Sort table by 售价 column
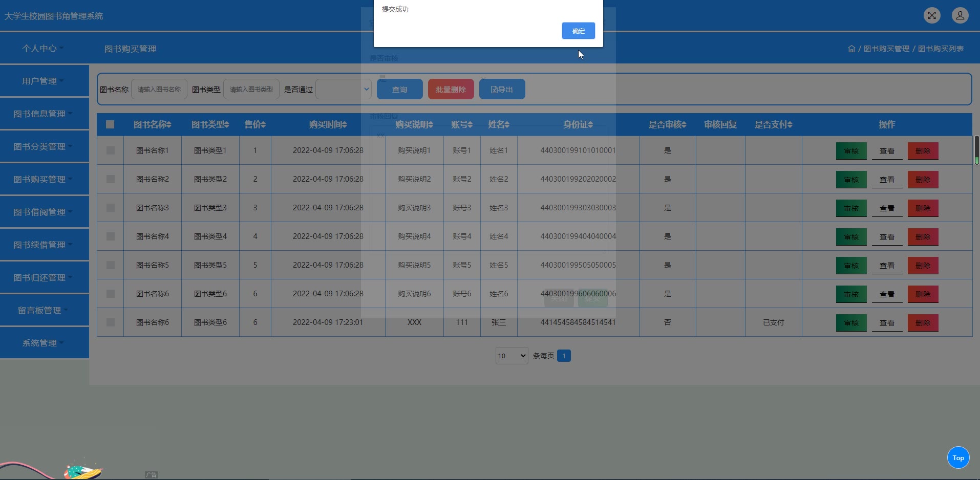Image resolution: width=980 pixels, height=480 pixels. pyautogui.click(x=255, y=124)
